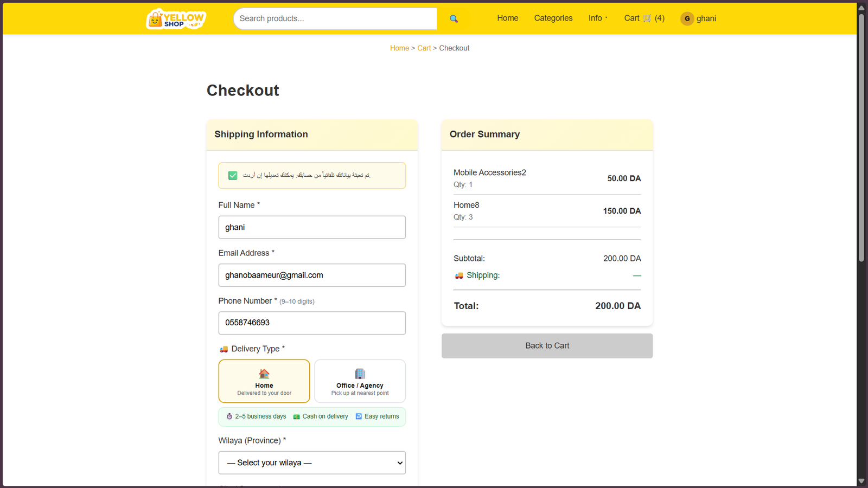Click the Cash on delivery label
The image size is (868, 488).
point(325,416)
